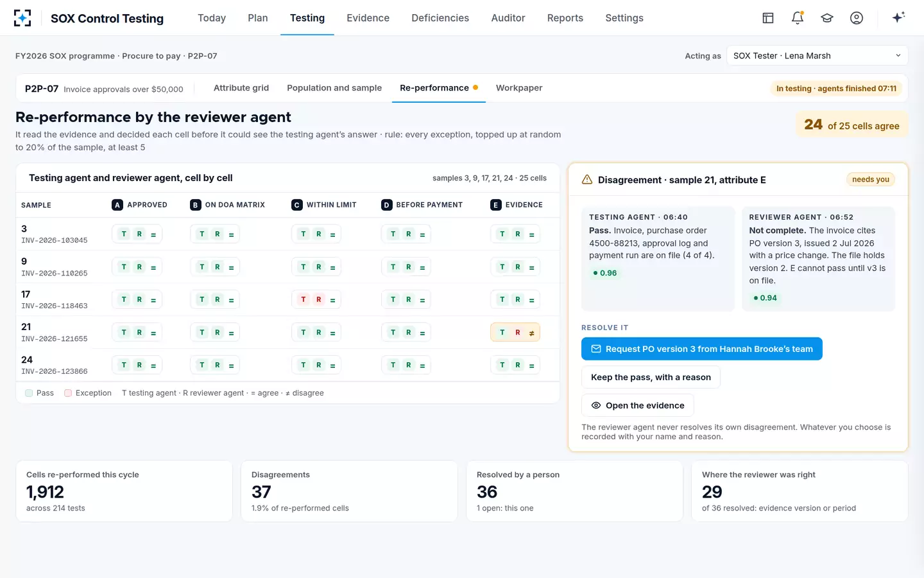This screenshot has height=578, width=924.
Task: Click the envelope icon on the Request PO button
Action: 596,349
